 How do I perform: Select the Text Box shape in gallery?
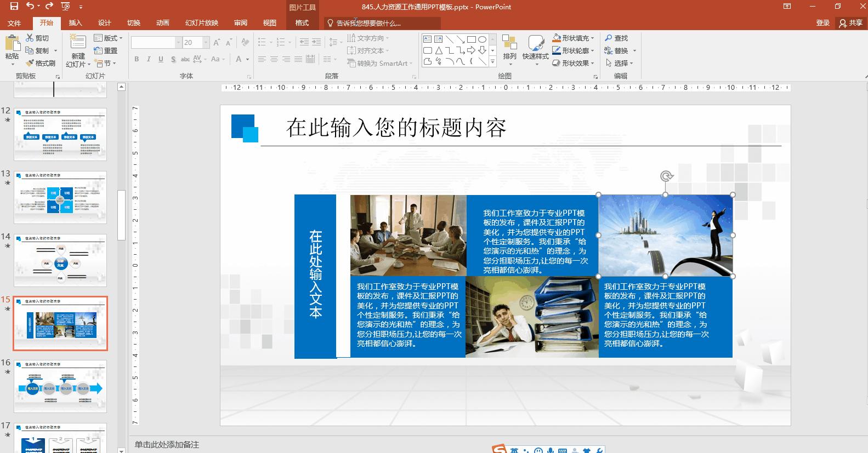click(x=427, y=39)
